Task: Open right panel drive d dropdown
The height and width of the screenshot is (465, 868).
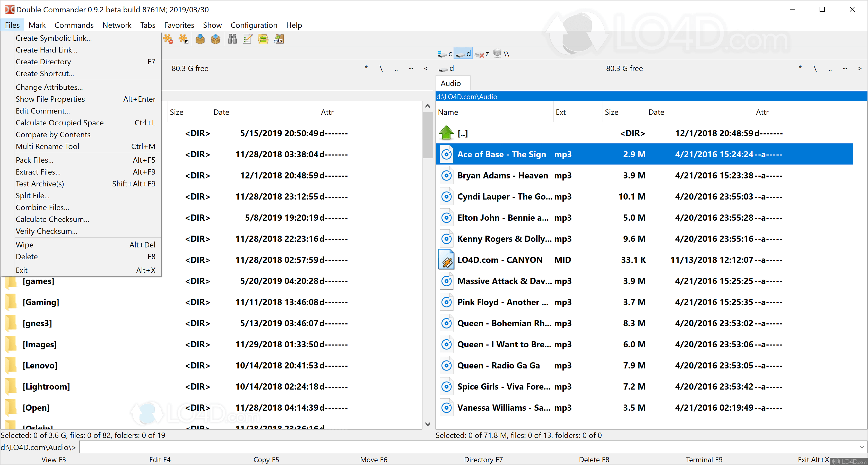Action: click(x=446, y=68)
